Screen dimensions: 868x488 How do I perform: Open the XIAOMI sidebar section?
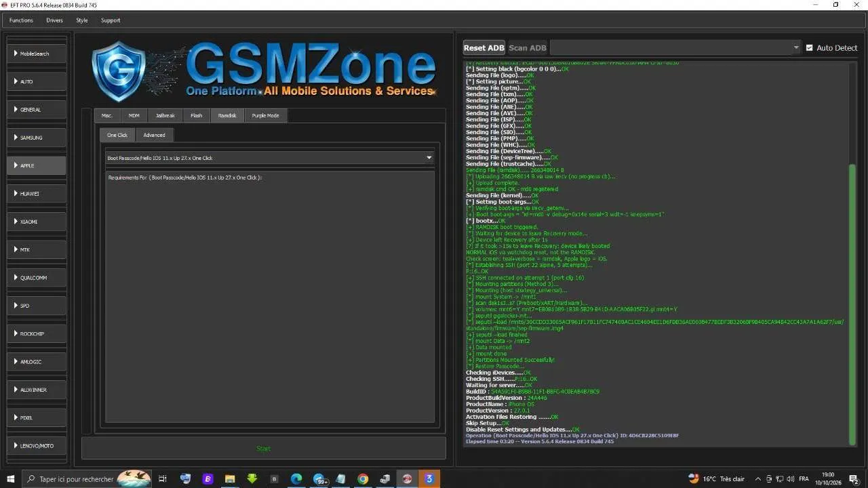tap(37, 222)
